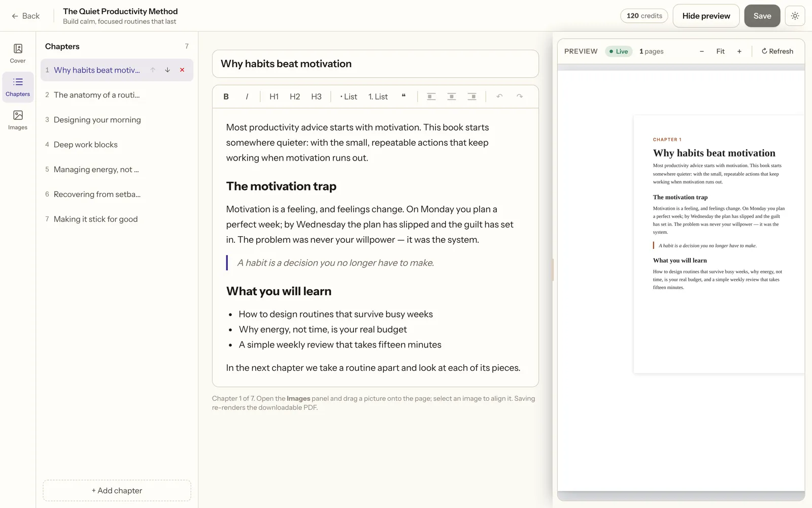Select chapter 3 Designing your morning

point(117,120)
